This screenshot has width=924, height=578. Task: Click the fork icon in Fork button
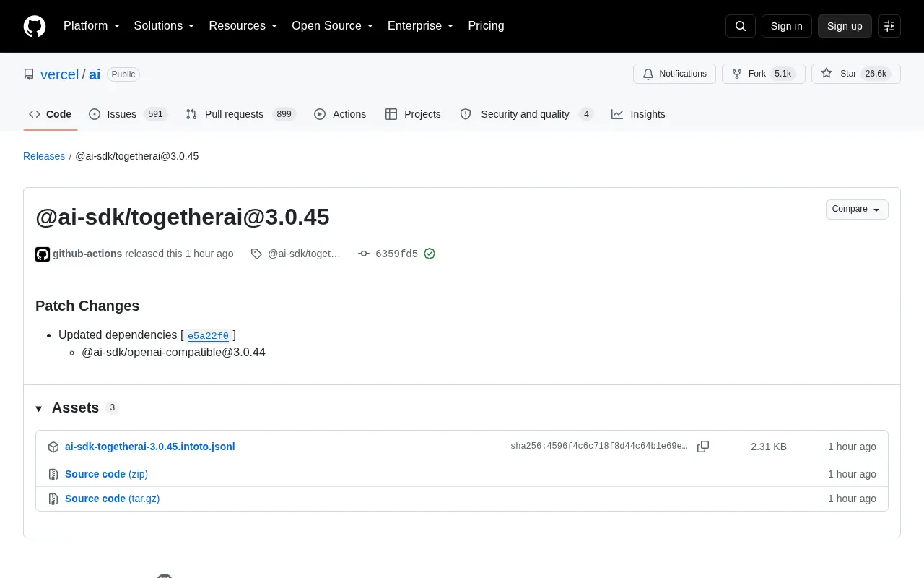pos(737,74)
